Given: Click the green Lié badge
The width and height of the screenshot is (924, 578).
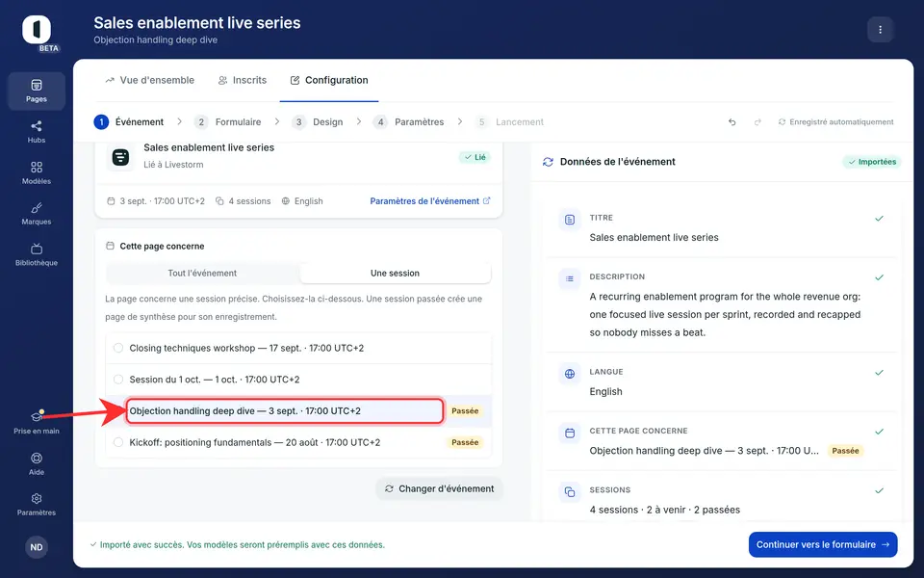Looking at the screenshot, I should pyautogui.click(x=475, y=157).
